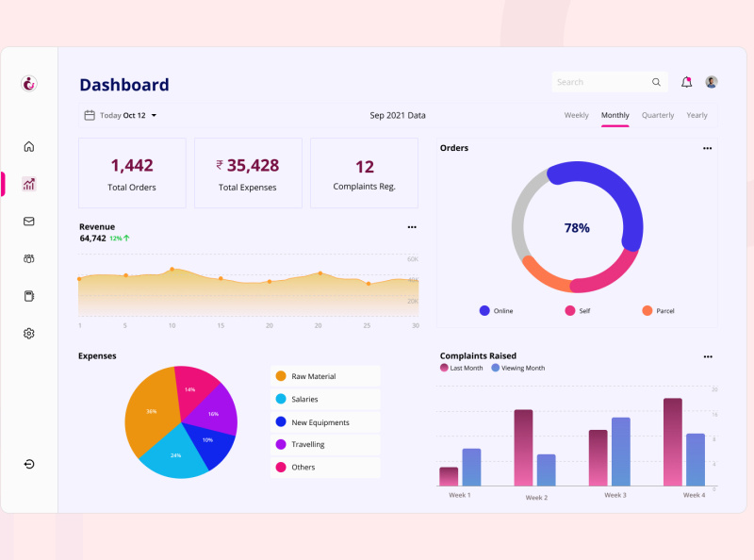Click the Complaints Reg. summary card
This screenshot has width=754, height=560.
[x=364, y=173]
